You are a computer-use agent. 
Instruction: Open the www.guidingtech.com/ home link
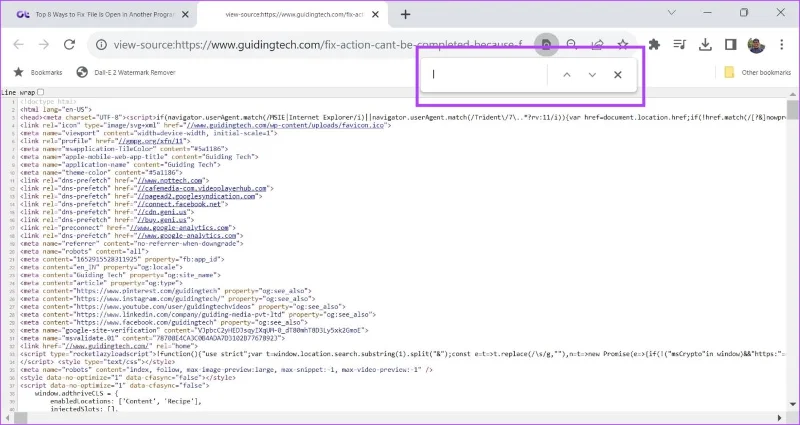(x=105, y=346)
